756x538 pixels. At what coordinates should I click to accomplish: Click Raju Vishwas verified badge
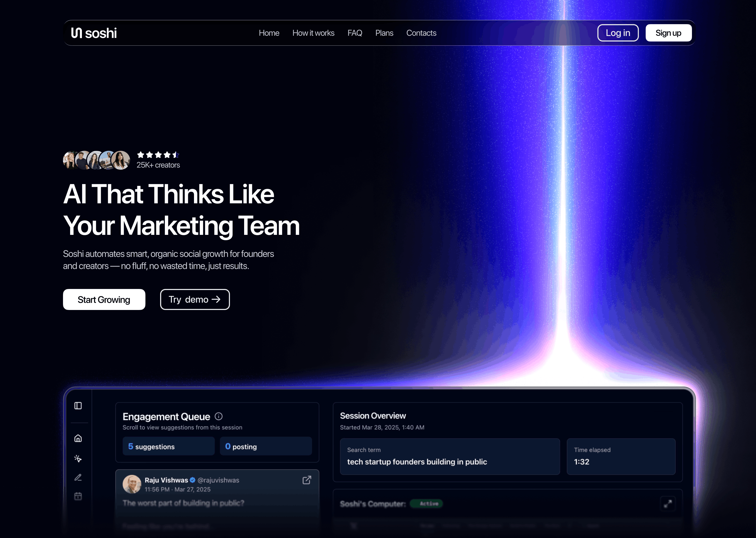point(192,480)
